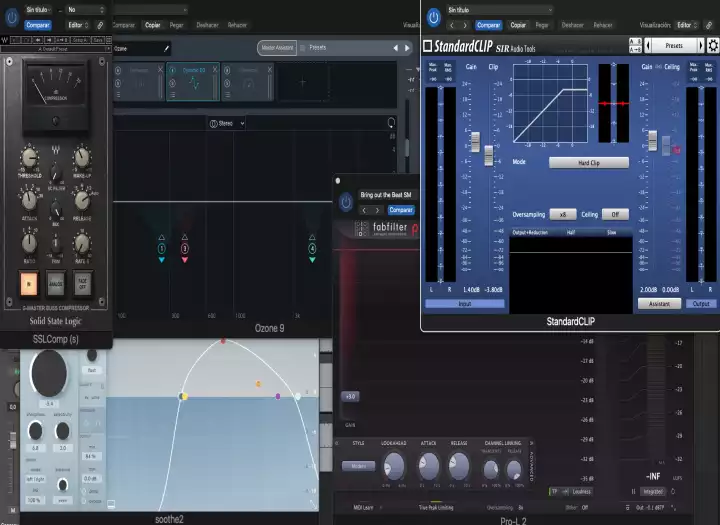This screenshot has height=525, width=720.
Task: Click Pro-L 2 Comparar button
Action: click(x=401, y=210)
